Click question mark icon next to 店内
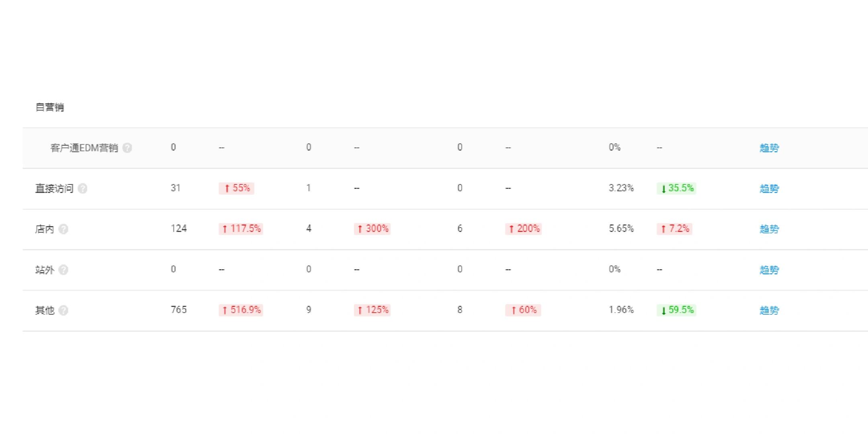Image resolution: width=868 pixels, height=434 pixels. (x=63, y=229)
